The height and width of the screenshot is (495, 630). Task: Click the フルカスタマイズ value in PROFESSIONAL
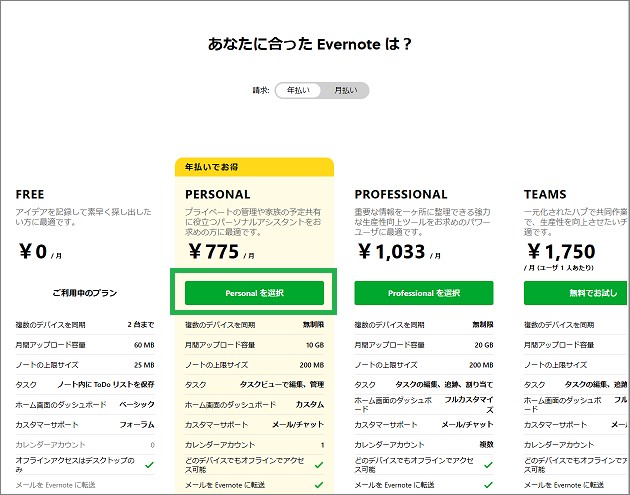coord(469,405)
